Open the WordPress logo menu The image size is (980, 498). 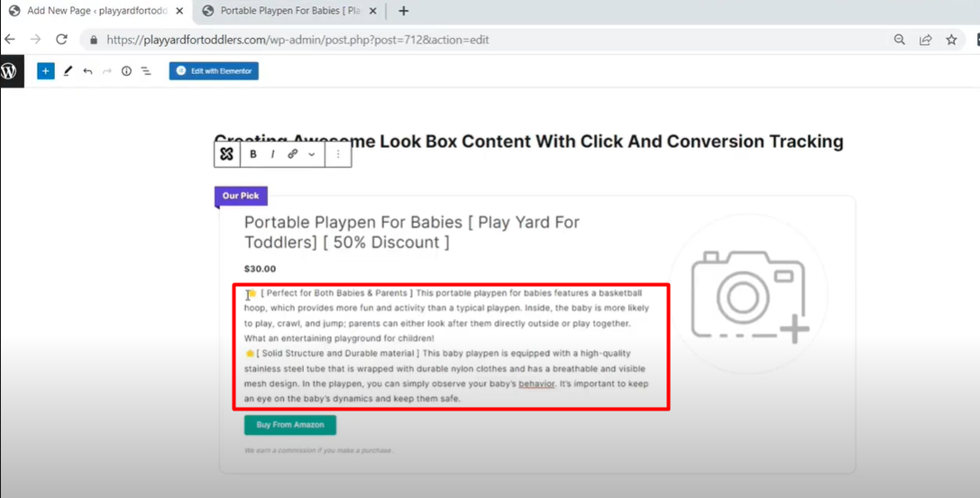pyautogui.click(x=9, y=71)
